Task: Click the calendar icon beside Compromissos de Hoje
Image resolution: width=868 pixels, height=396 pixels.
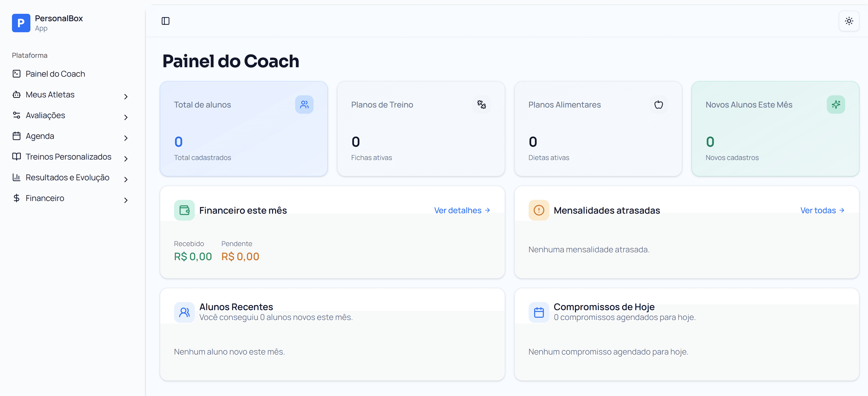Action: 539,312
